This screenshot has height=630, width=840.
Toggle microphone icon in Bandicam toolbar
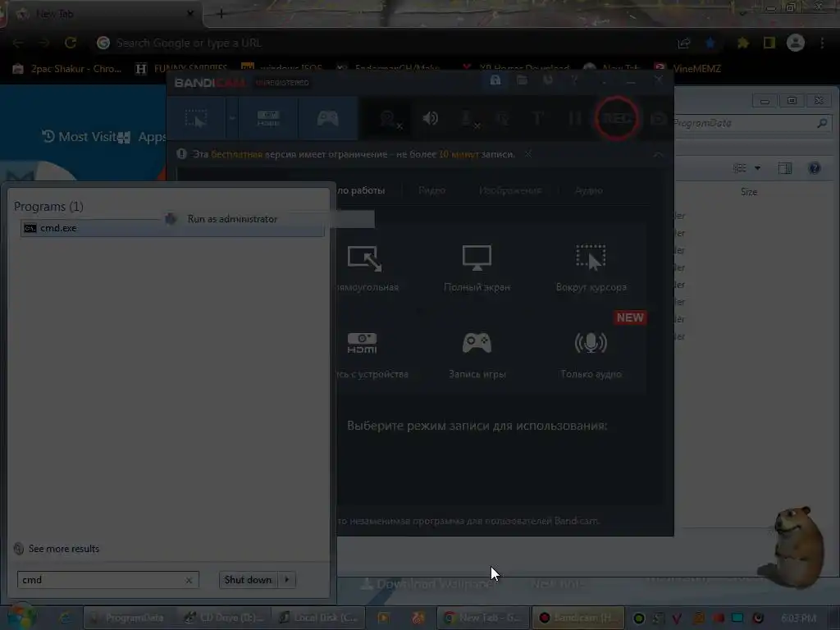pos(468,119)
